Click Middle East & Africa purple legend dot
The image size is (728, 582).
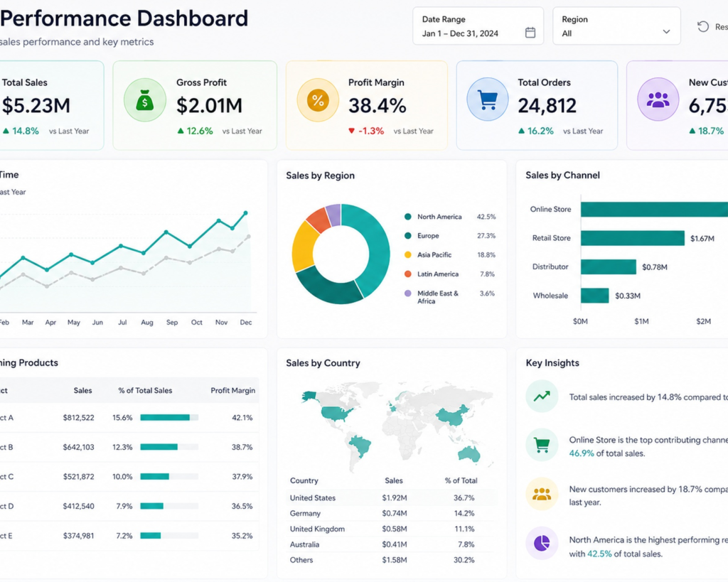pos(407,293)
